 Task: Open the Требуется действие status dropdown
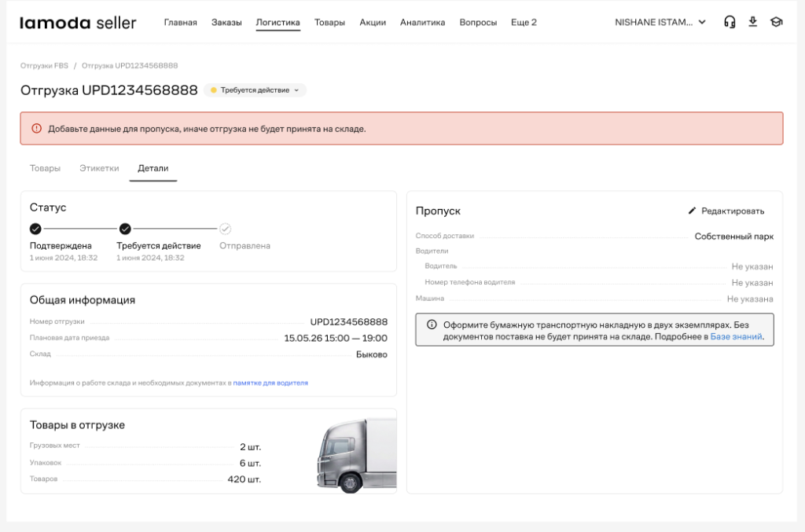coord(255,90)
